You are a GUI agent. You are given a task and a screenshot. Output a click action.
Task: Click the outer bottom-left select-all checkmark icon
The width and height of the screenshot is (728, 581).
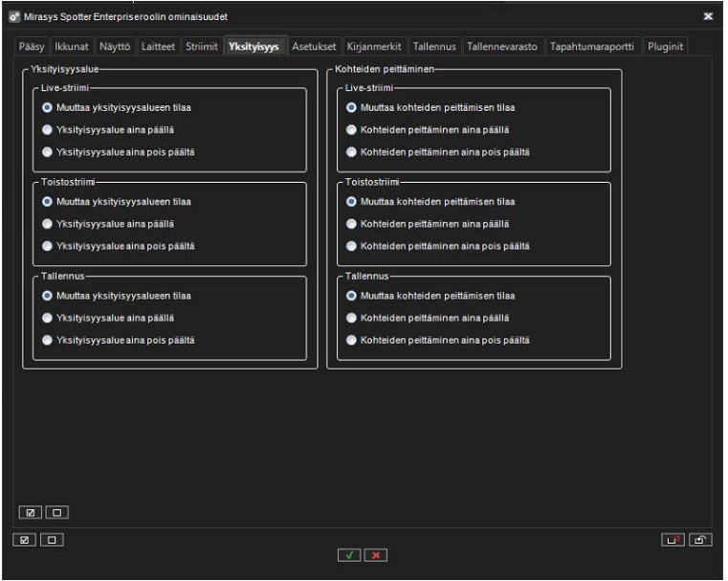coord(25,541)
